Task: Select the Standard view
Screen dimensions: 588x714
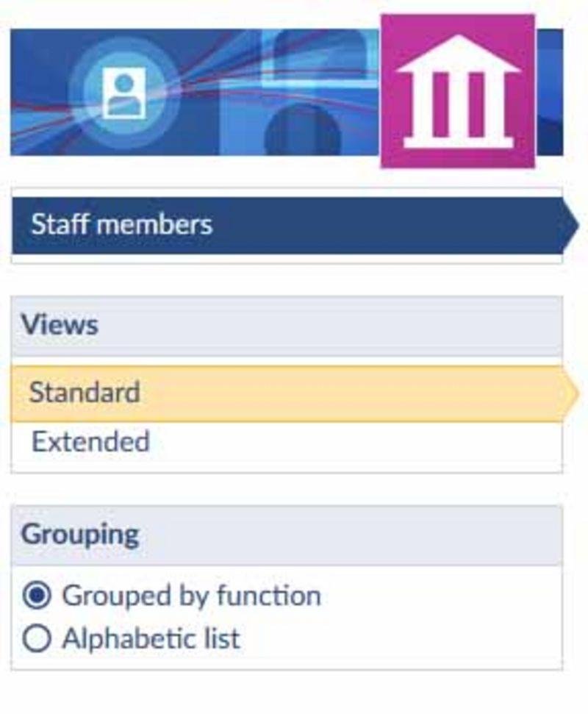Action: (295, 393)
